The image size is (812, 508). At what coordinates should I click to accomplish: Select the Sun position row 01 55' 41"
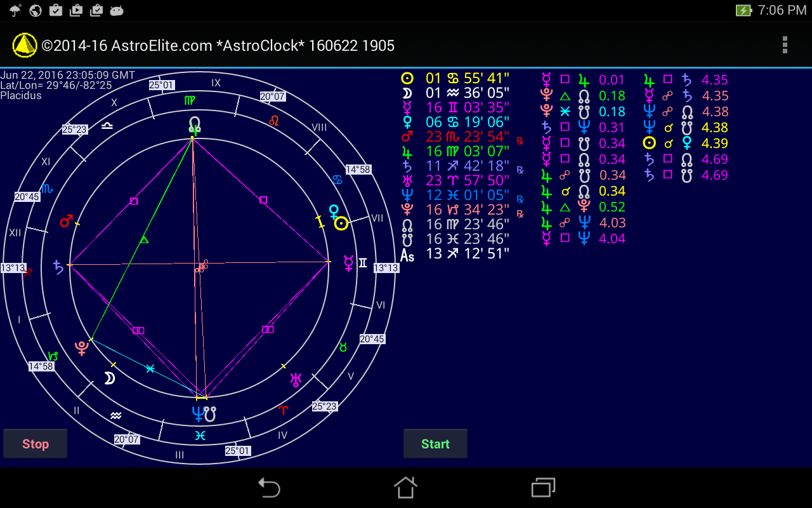[455, 78]
